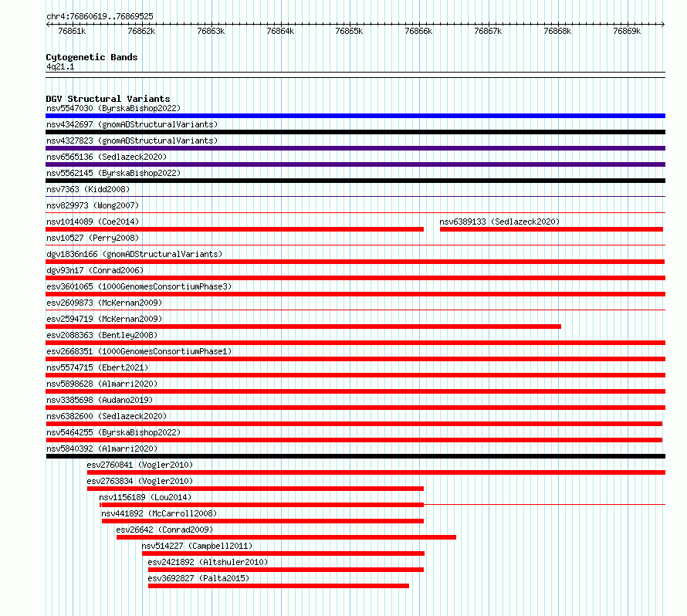Click the nsv6389133 (Sedlazeck2020) label
687x616 pixels.
pyautogui.click(x=499, y=222)
